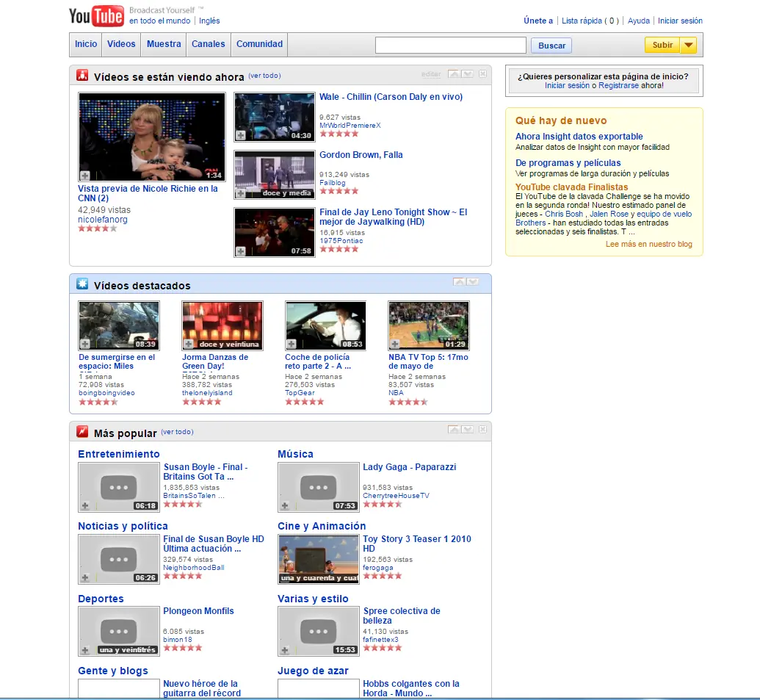The width and height of the screenshot is (760, 700).
Task: Click the Vídeos destacados star icon
Action: 82,284
